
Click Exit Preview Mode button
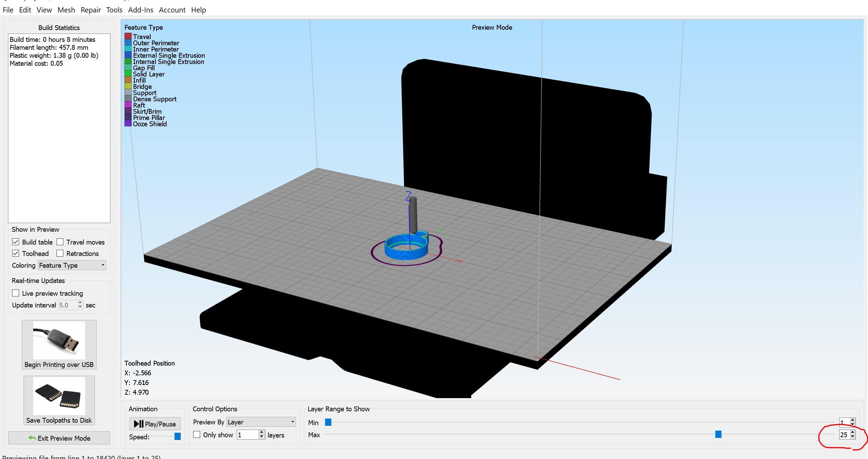click(59, 438)
